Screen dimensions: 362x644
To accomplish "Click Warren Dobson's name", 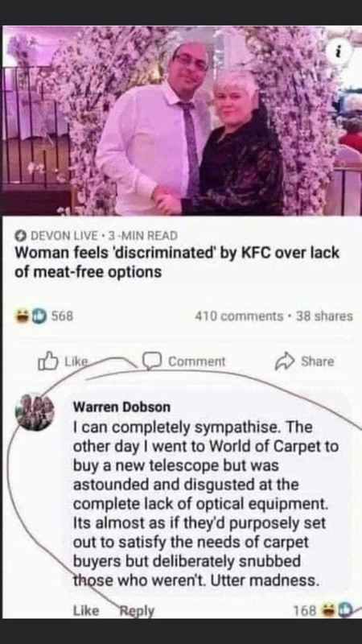I will 121,407.
